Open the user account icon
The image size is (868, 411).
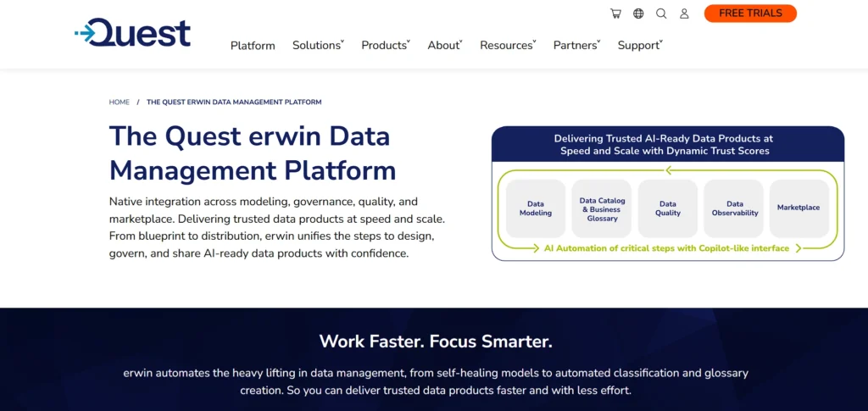[684, 14]
